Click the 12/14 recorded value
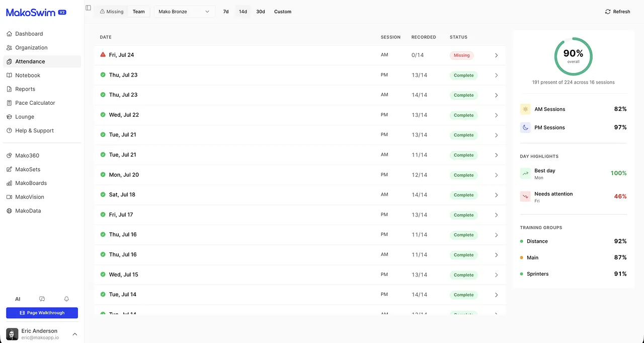Screen dimensions: 644x343 [x=419, y=175]
